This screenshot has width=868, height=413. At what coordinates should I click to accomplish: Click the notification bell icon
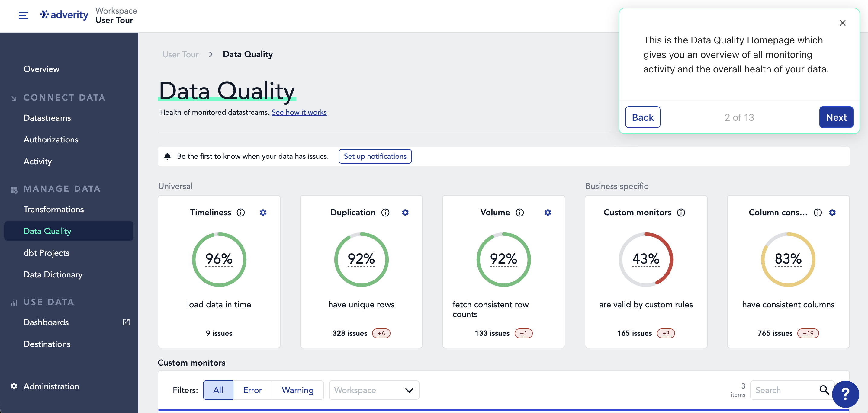(x=167, y=156)
